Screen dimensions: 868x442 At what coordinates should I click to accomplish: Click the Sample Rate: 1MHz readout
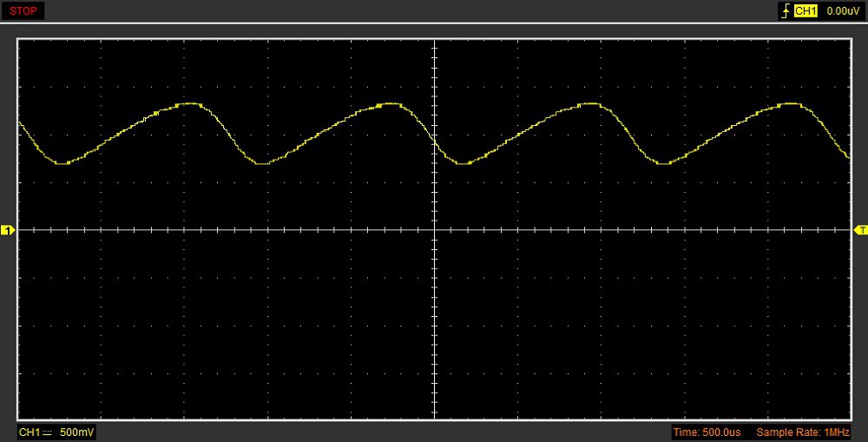pyautogui.click(x=803, y=432)
